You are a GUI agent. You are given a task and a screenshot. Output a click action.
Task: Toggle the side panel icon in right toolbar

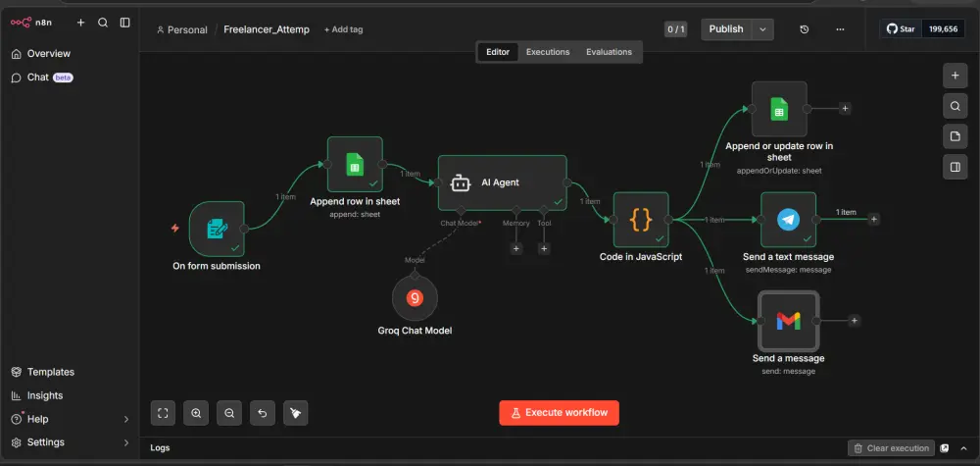955,167
